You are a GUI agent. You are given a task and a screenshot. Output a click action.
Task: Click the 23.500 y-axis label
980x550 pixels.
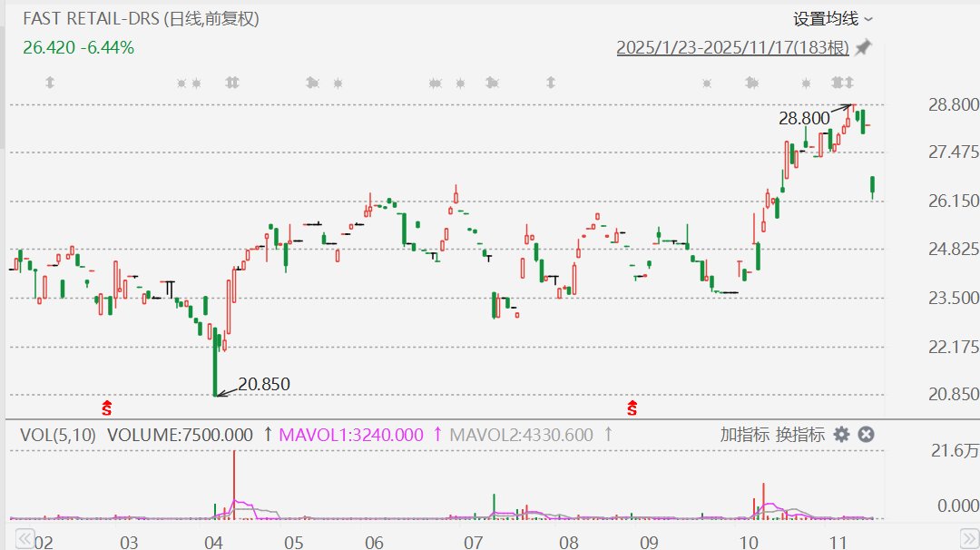953,298
